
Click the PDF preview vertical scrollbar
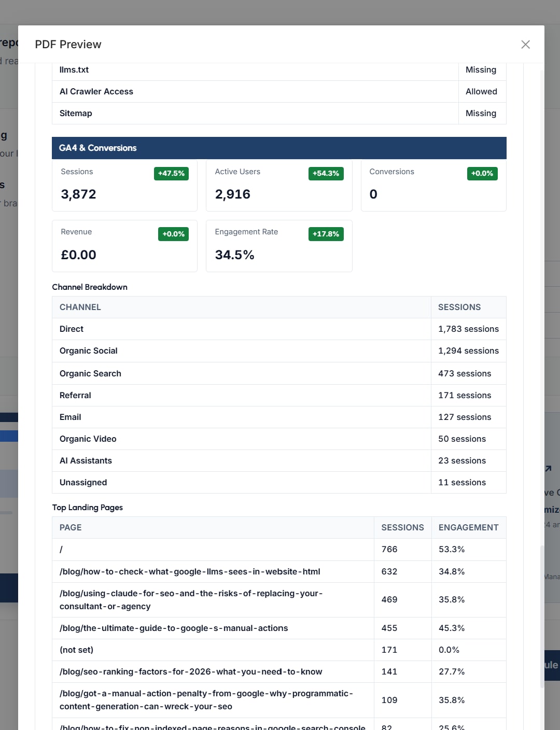click(542, 616)
